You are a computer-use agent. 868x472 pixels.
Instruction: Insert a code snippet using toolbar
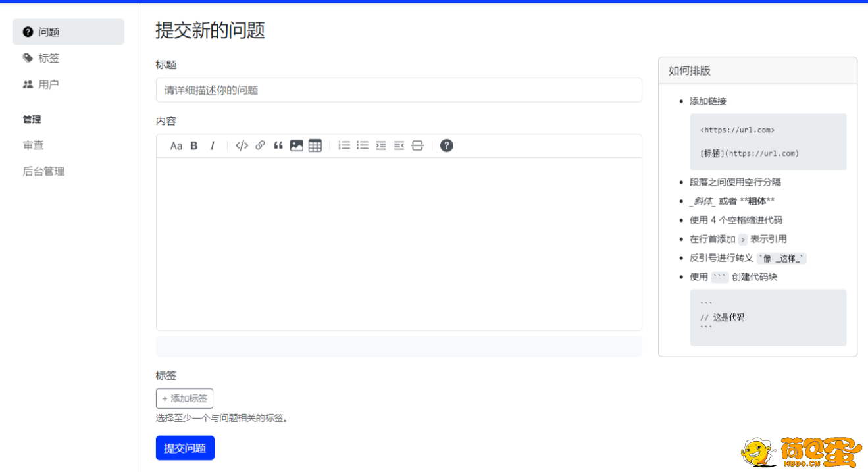click(x=242, y=146)
